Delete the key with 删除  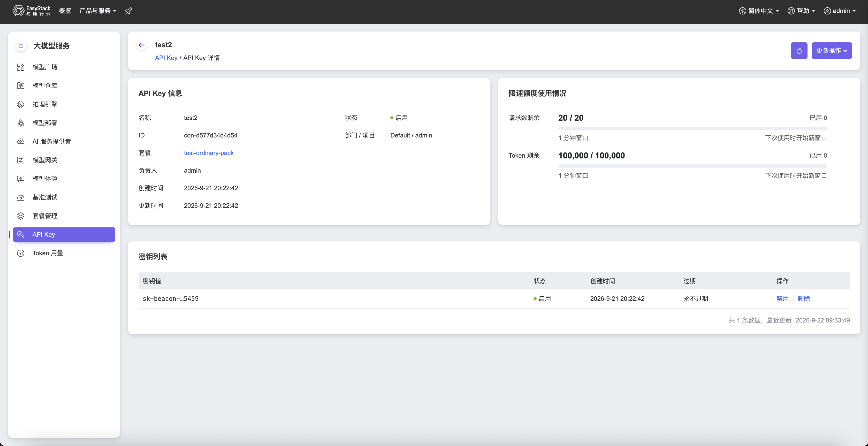click(804, 298)
